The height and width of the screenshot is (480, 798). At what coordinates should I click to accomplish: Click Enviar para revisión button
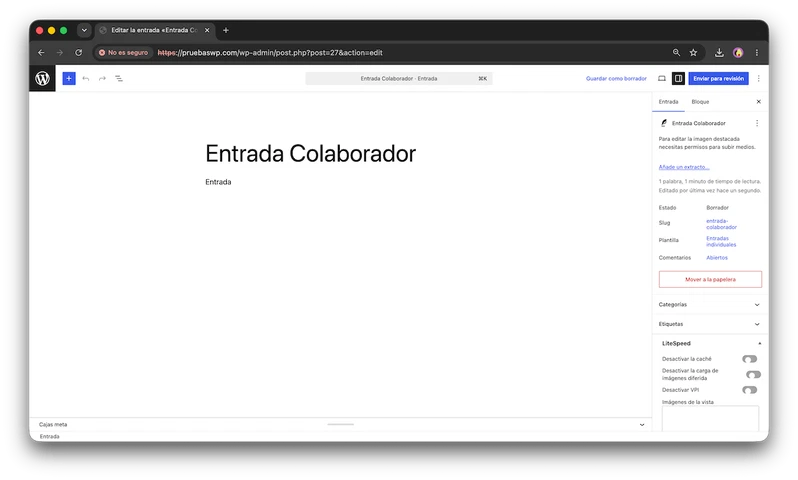tap(718, 78)
